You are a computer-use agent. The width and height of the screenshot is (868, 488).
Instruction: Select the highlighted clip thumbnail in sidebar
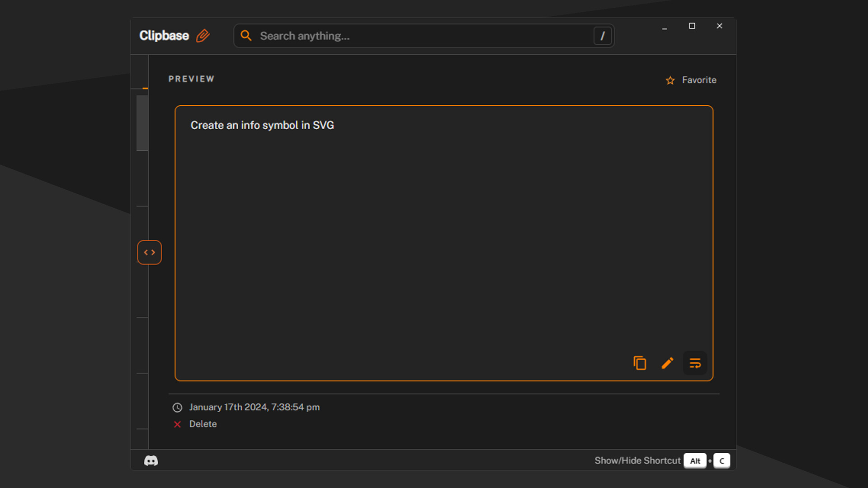[x=142, y=122]
